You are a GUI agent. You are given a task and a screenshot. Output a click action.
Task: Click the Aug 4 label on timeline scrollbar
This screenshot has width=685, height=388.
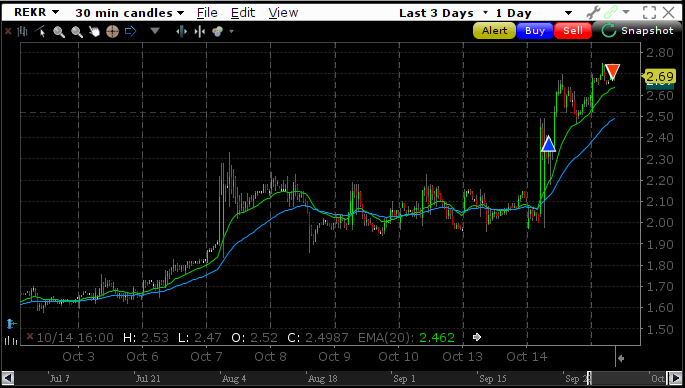click(234, 379)
